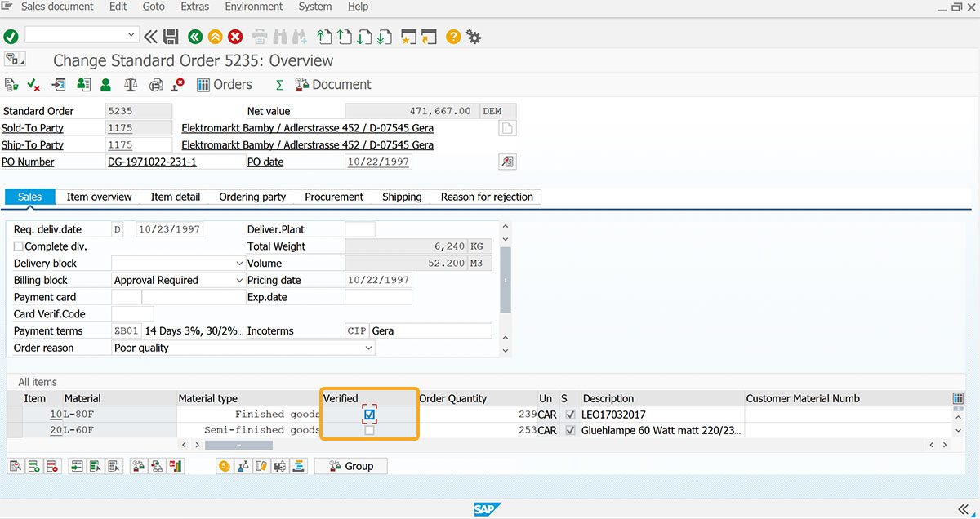The image size is (980, 519).
Task: Click the Document button
Action: coord(332,84)
